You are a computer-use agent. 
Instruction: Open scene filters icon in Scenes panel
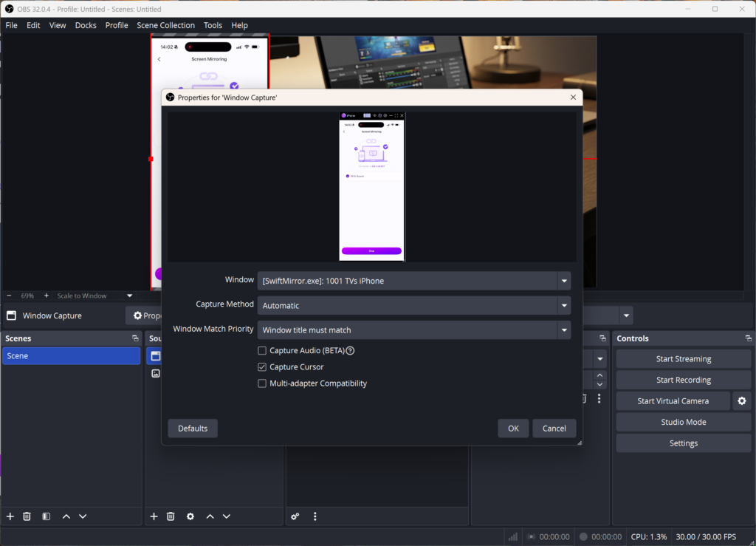pos(46,516)
